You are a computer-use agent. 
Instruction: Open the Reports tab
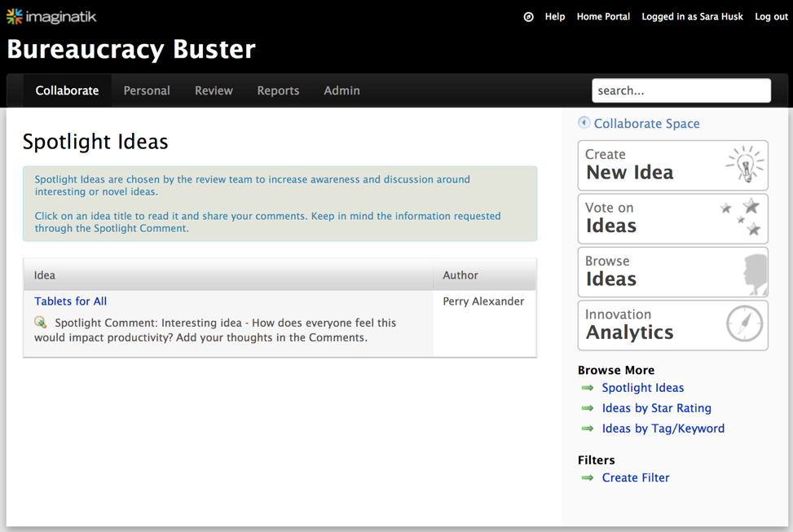278,90
